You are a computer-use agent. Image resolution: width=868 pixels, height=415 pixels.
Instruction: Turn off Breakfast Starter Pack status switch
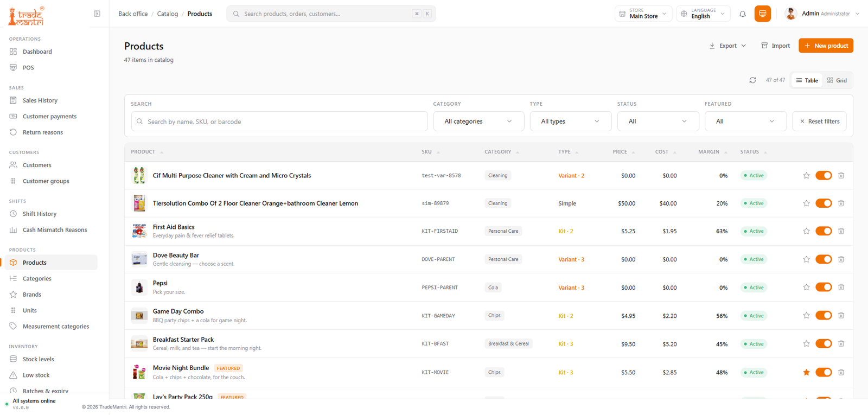click(x=824, y=344)
